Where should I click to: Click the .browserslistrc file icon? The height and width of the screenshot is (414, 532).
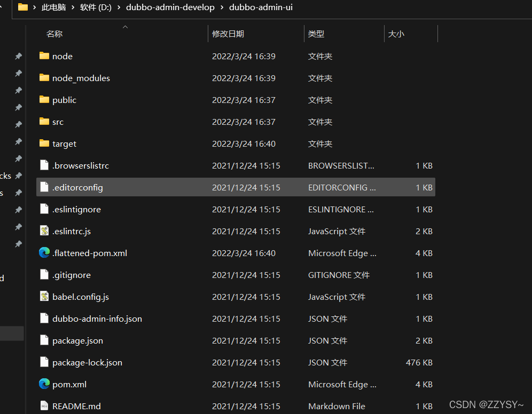point(44,165)
